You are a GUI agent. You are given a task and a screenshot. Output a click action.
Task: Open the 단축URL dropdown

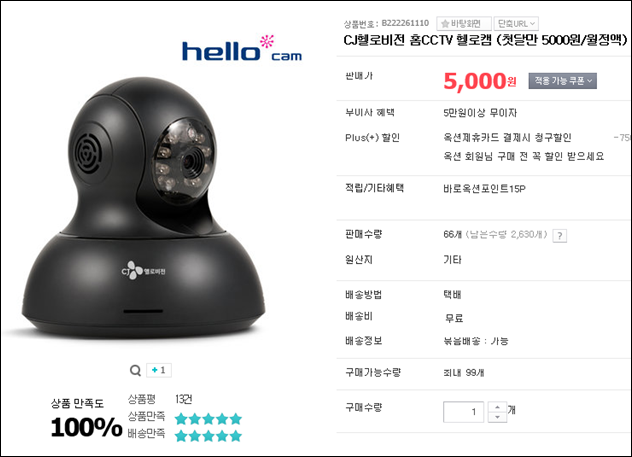click(x=516, y=24)
